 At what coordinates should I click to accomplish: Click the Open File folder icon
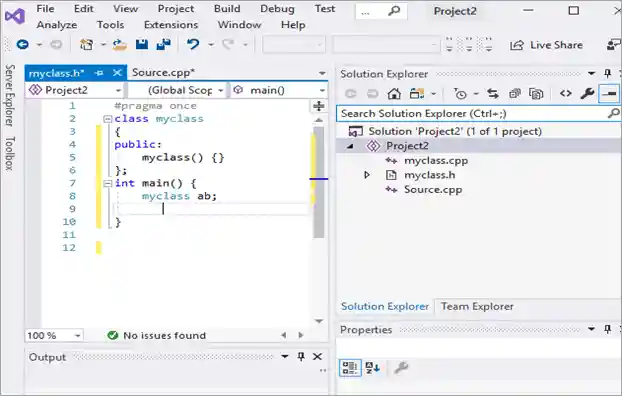click(x=119, y=44)
